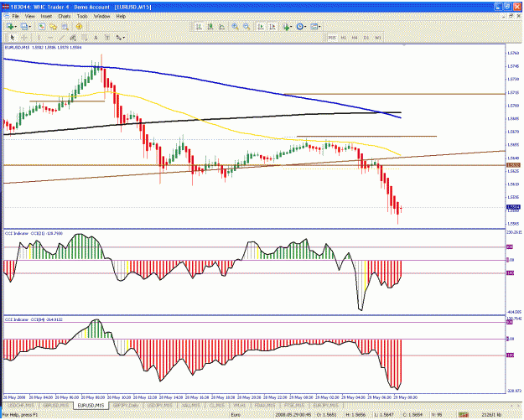Open the Indicators list icon
Image resolution: width=524 pixels, height=420 pixels.
(x=286, y=27)
